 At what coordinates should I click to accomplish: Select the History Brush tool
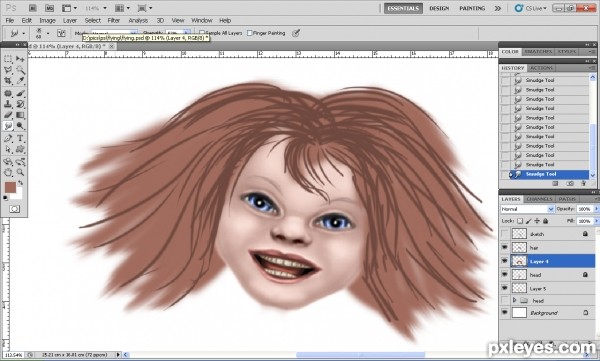(20, 104)
